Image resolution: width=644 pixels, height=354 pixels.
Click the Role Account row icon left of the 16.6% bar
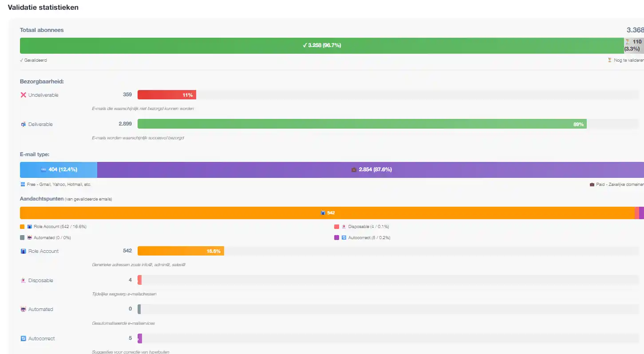(24, 251)
